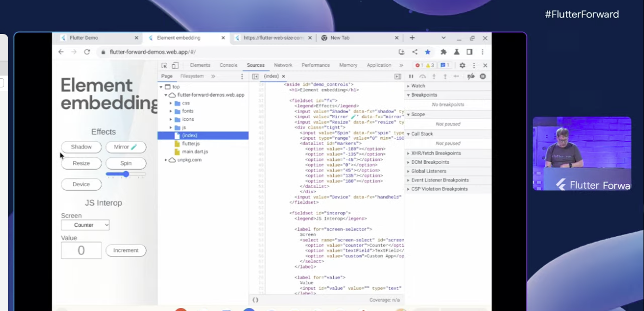Expand the css folder in file tree
This screenshot has width=644, height=311.
171,103
